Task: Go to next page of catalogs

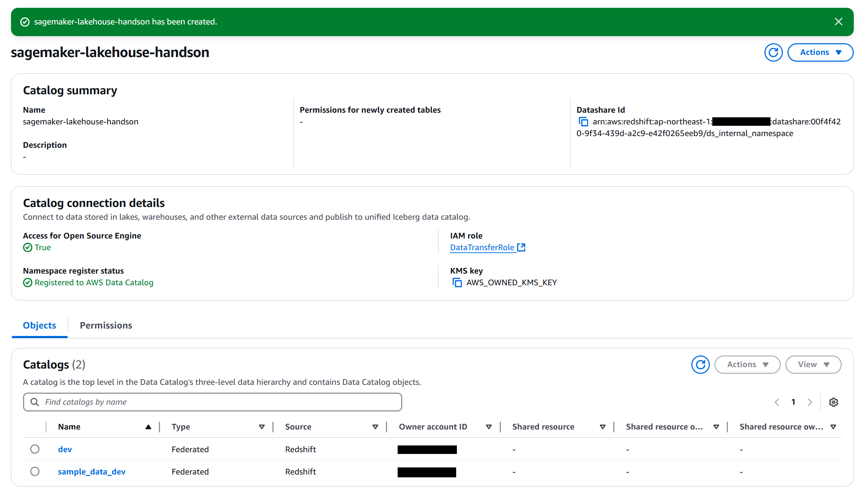Action: coord(810,402)
